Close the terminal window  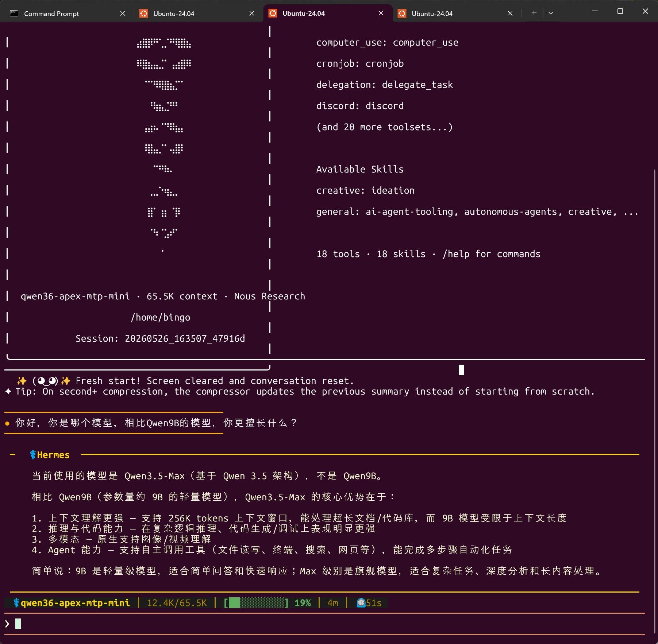[645, 11]
